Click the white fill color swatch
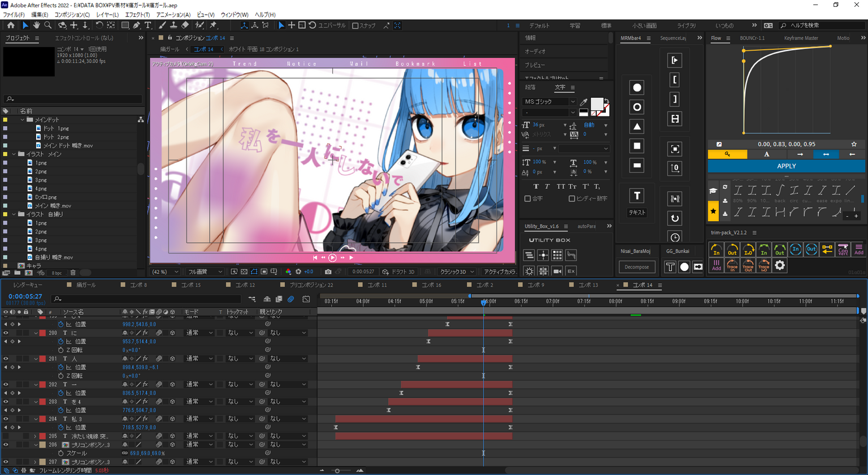Screen dimensions: 868x475 coord(596,103)
